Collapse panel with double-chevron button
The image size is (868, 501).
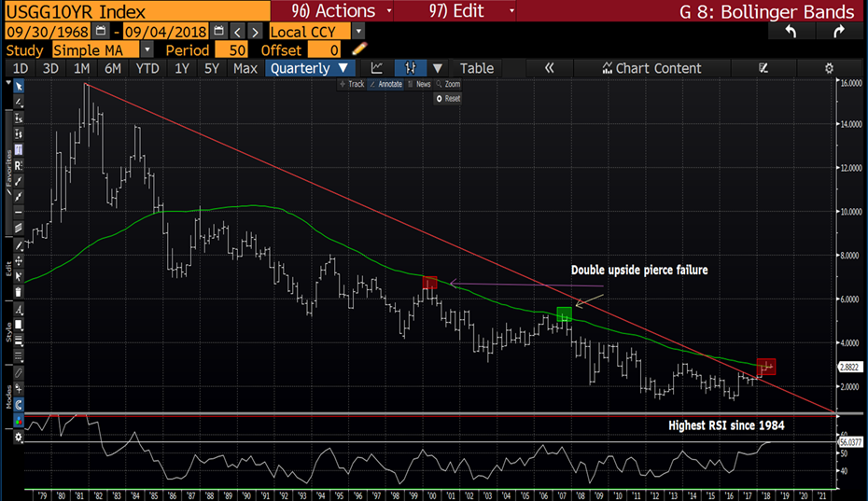pyautogui.click(x=549, y=68)
